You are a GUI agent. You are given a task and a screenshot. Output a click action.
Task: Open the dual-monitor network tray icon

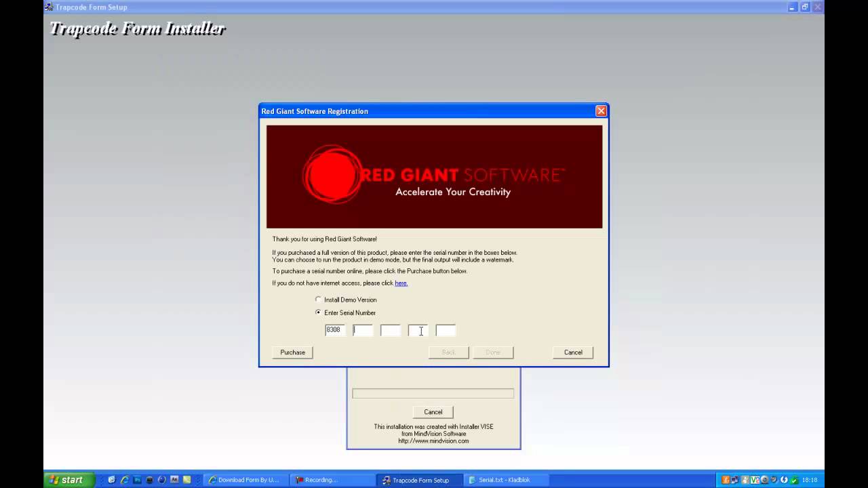(x=735, y=480)
